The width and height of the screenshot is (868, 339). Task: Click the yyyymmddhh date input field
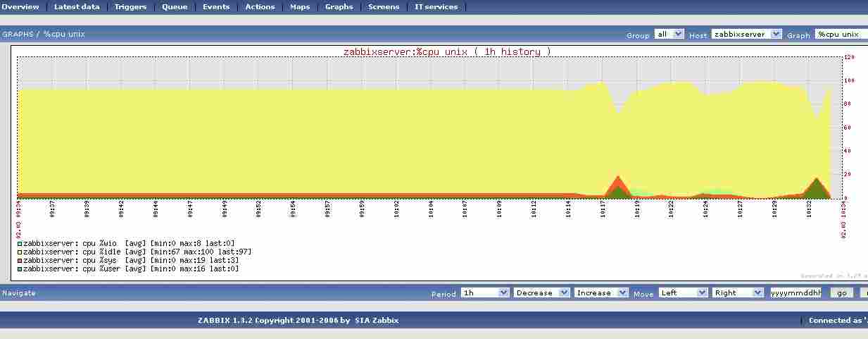click(x=795, y=292)
